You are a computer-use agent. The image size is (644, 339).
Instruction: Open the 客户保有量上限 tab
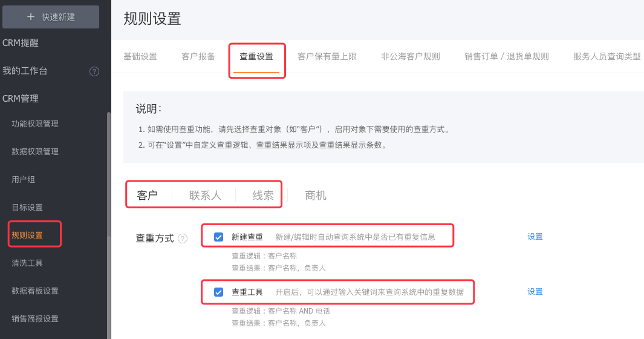[327, 57]
